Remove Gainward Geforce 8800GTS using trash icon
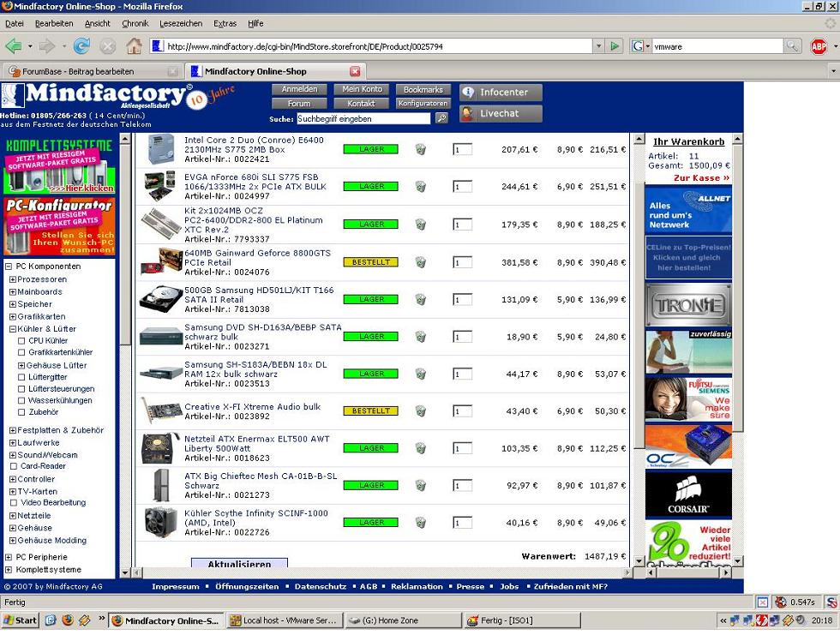This screenshot has height=635, width=840. [x=421, y=262]
